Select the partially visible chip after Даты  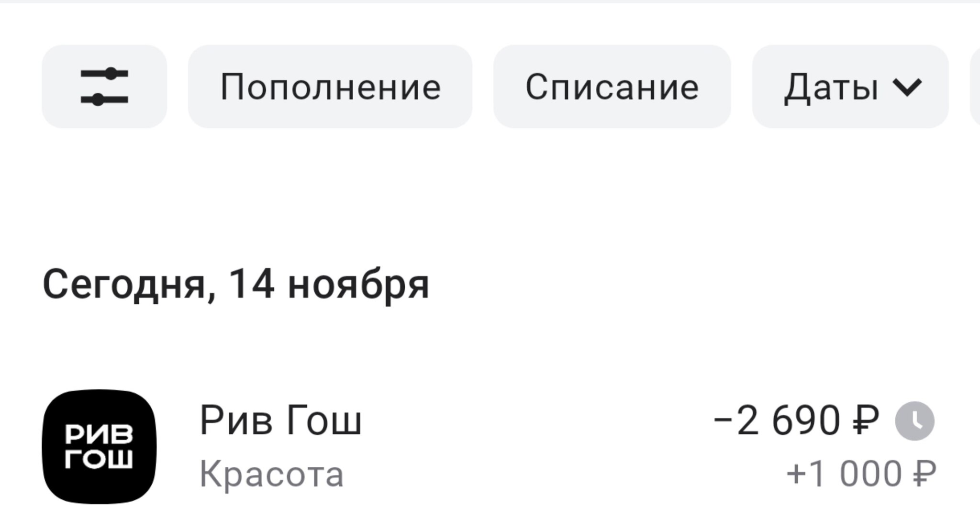[x=975, y=87]
